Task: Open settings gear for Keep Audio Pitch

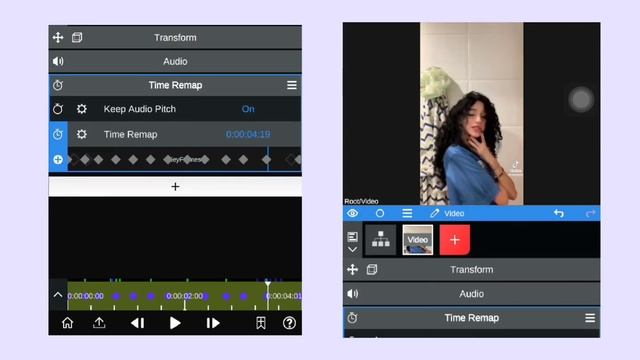Action: (x=82, y=109)
